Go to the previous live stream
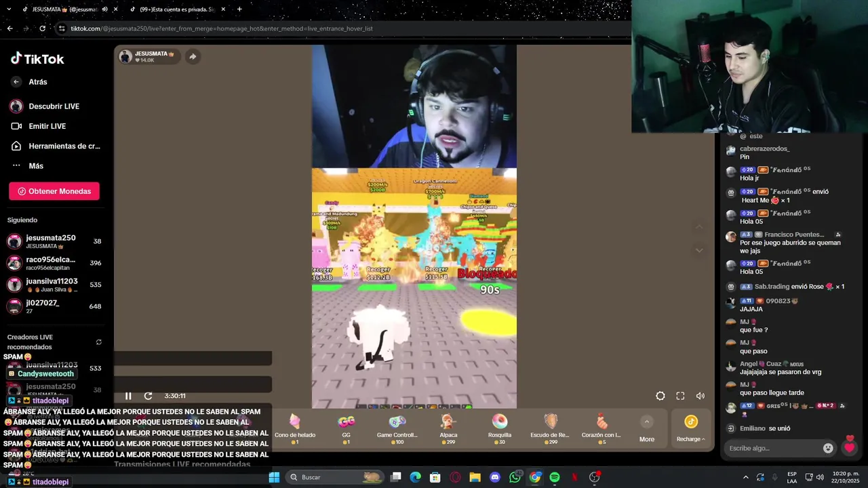 (x=699, y=227)
